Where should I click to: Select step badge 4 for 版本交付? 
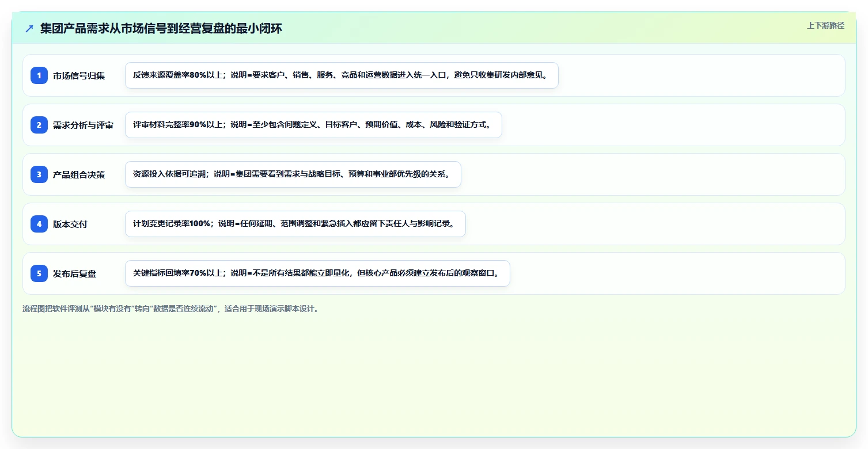pos(39,224)
